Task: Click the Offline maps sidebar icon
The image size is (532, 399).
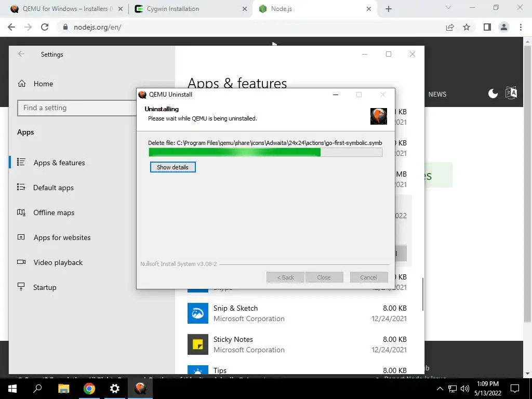Action: pyautogui.click(x=21, y=212)
